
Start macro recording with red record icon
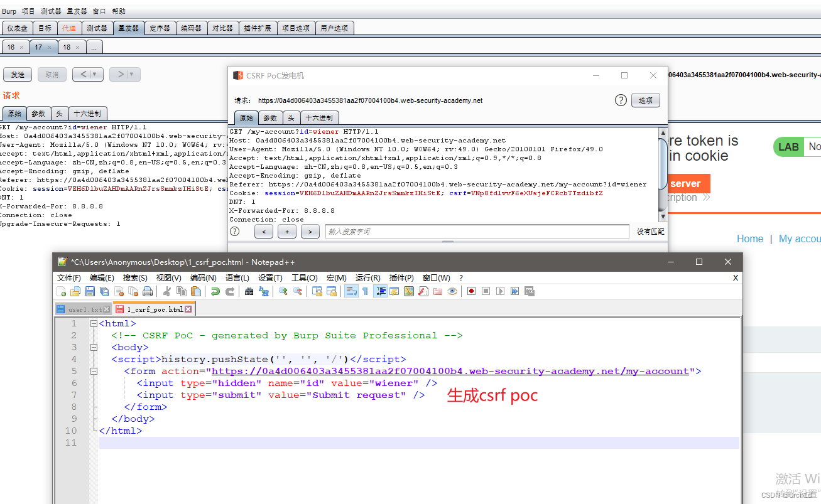(x=471, y=291)
